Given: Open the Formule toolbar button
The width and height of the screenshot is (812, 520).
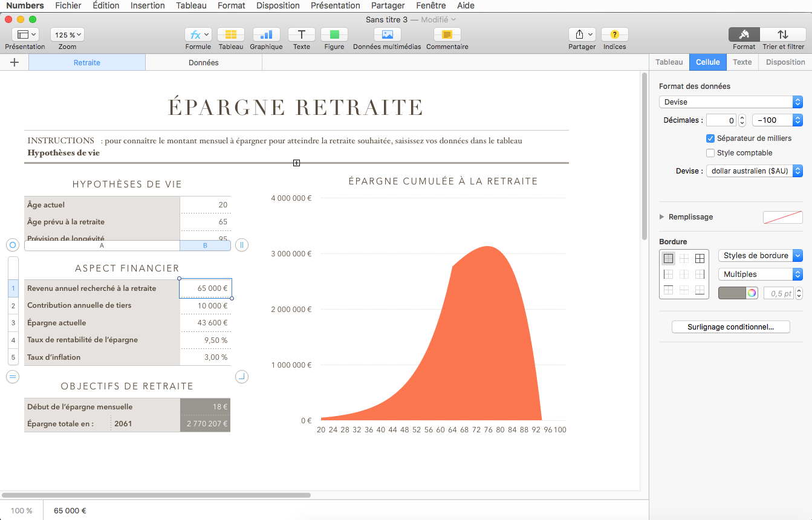Looking at the screenshot, I should point(198,34).
